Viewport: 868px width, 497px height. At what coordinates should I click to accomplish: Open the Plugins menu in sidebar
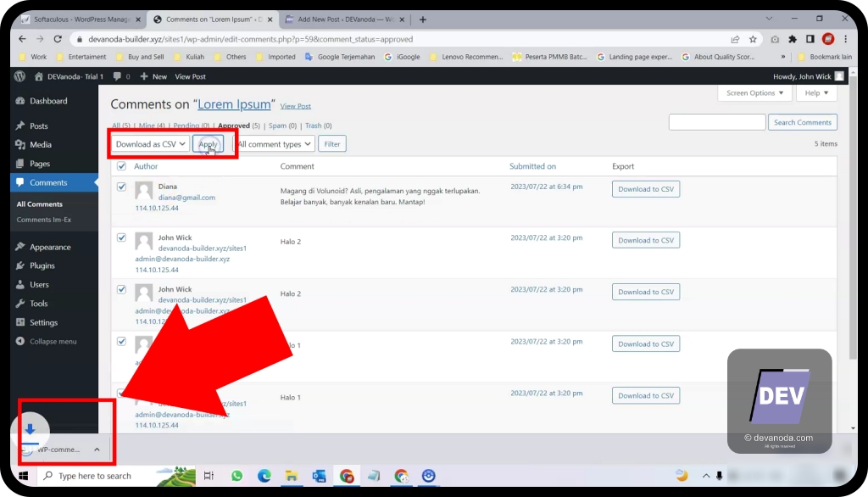[42, 266]
